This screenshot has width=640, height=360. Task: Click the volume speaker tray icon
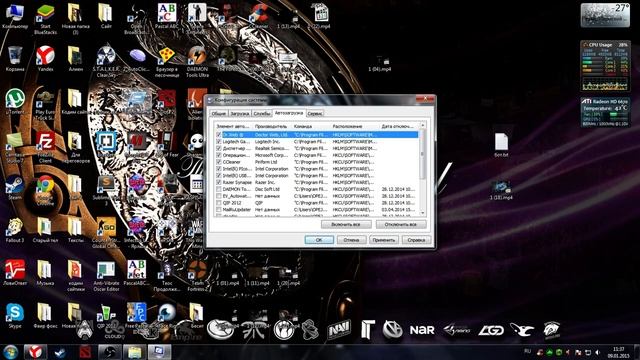coord(598,352)
